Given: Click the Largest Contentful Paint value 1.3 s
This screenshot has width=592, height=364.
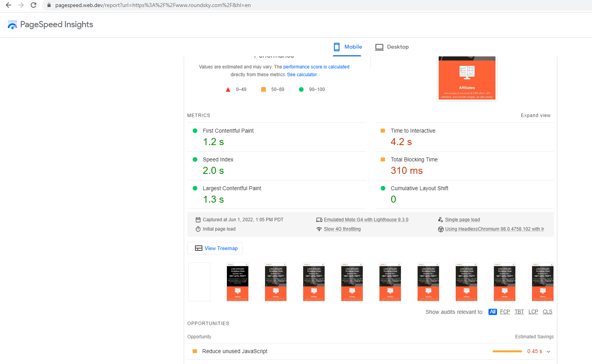Looking at the screenshot, I should point(213,199).
